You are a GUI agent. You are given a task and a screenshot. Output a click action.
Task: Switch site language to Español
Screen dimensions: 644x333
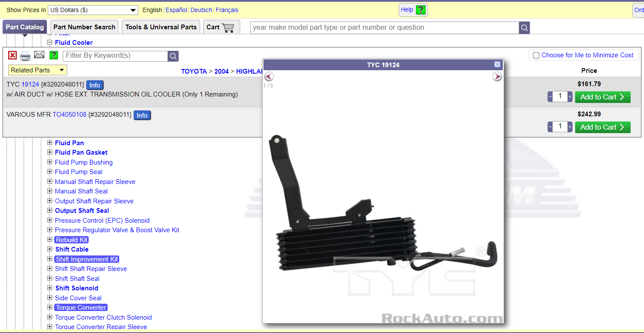[176, 10]
